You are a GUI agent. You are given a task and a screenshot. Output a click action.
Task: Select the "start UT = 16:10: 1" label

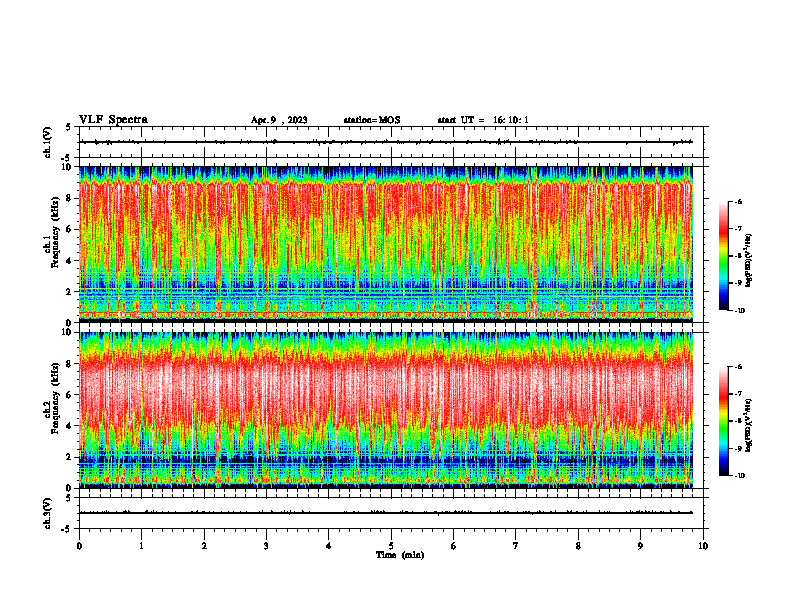[x=483, y=120]
